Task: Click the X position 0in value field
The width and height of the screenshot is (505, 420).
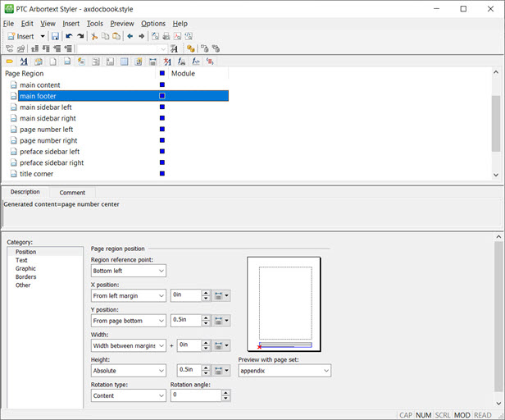Action: (186, 295)
